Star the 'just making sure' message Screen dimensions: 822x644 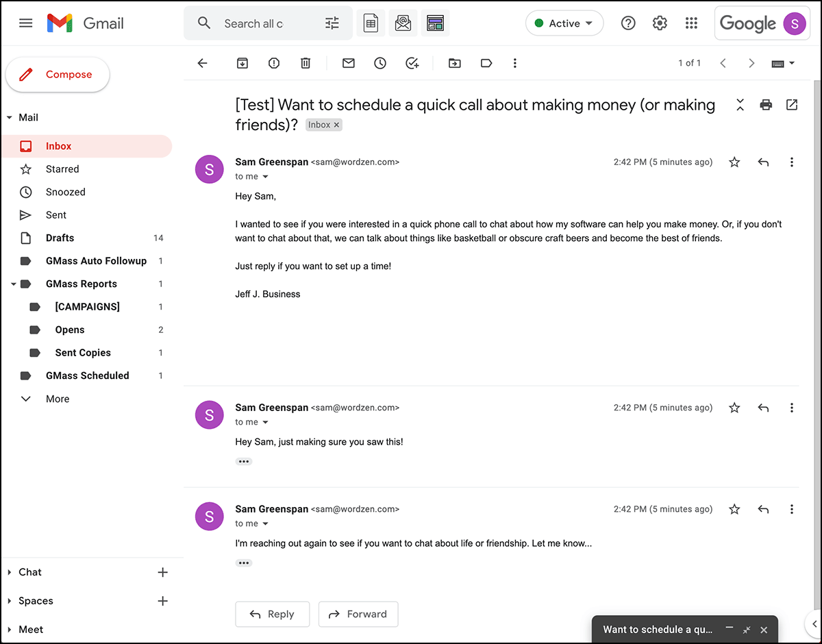pyautogui.click(x=734, y=408)
